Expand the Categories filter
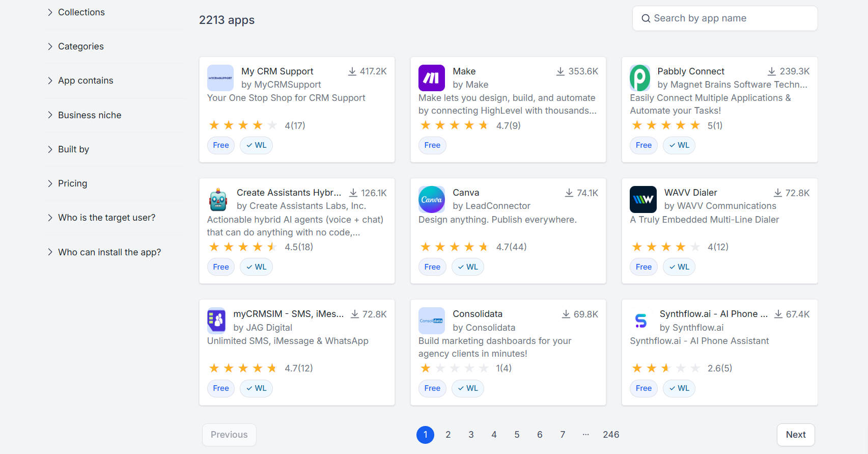The width and height of the screenshot is (868, 454). (x=75, y=46)
